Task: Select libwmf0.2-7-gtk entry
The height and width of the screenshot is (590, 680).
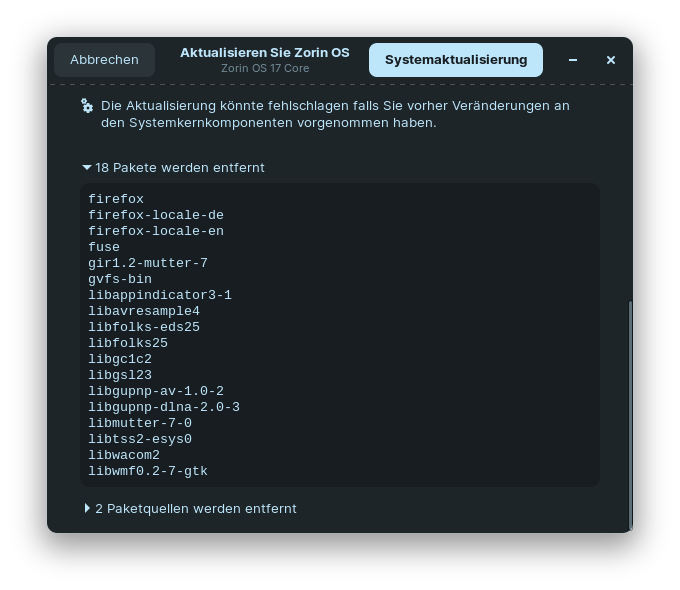Action: (x=148, y=471)
